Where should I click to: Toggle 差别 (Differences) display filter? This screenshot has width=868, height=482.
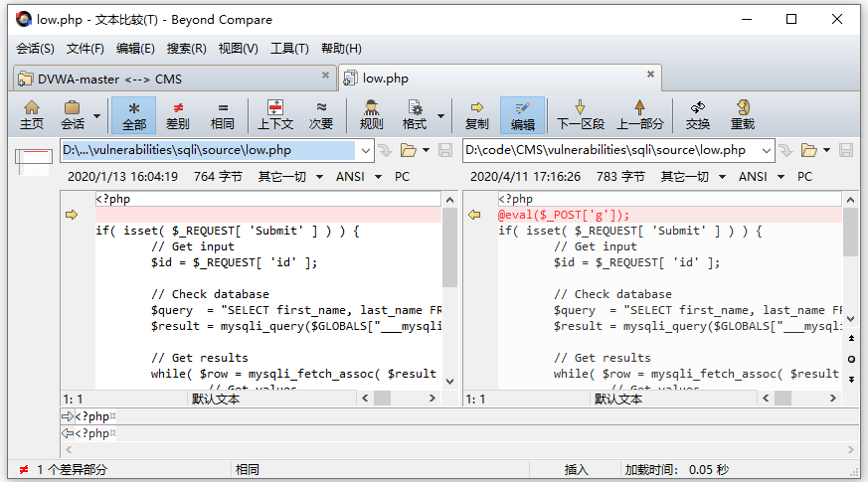pos(178,114)
